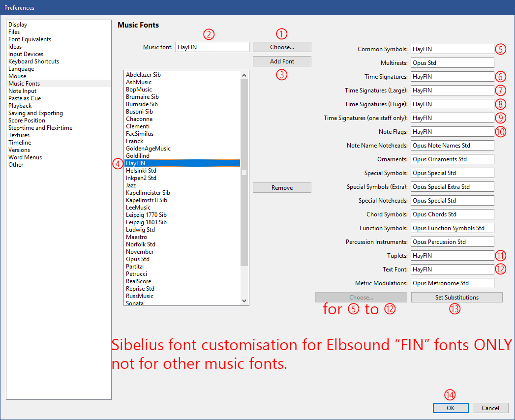Viewport: 515px width, 420px height.
Task: Select the Common Symbols font field
Action: coord(452,49)
